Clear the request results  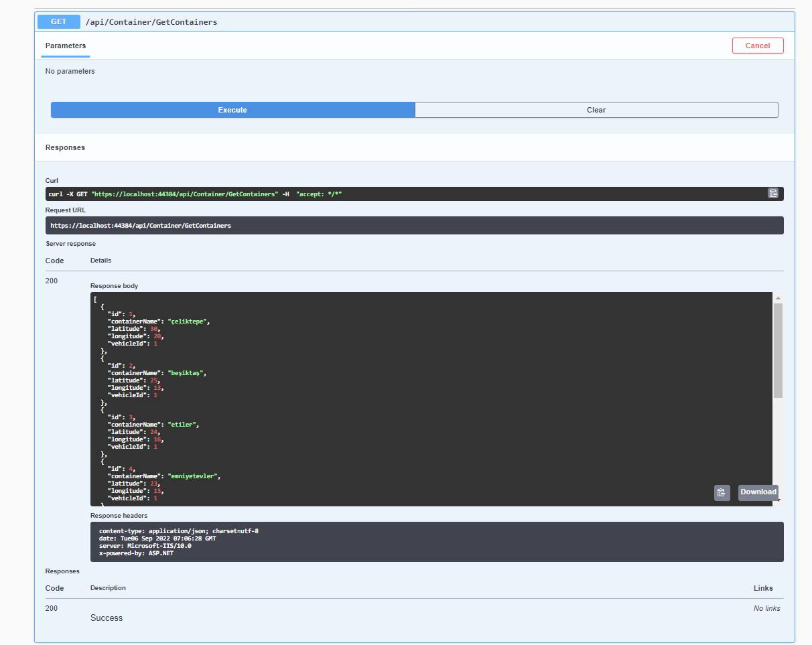tap(596, 109)
